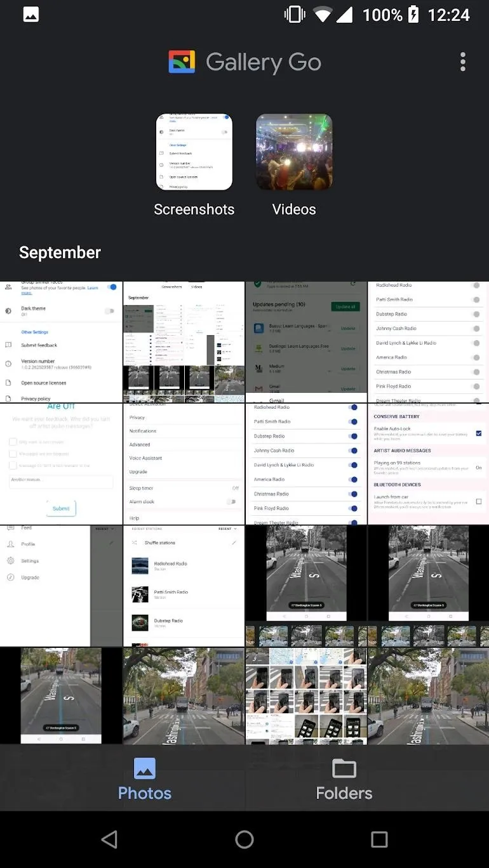Image resolution: width=489 pixels, height=868 pixels.
Task: Tap the September section header
Action: click(60, 253)
